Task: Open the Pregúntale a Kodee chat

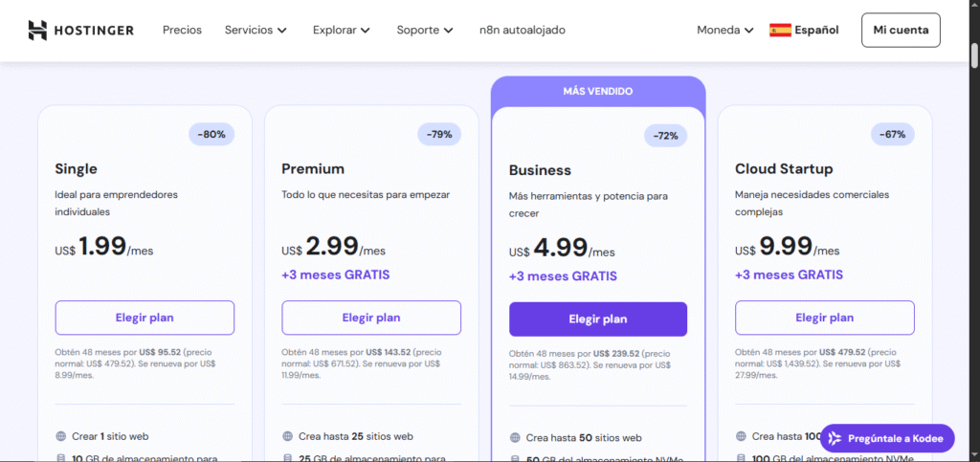Action: pos(887,439)
